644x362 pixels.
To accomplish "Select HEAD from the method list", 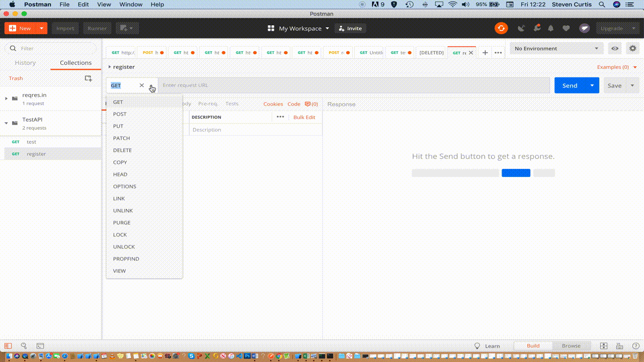I will point(144,174).
